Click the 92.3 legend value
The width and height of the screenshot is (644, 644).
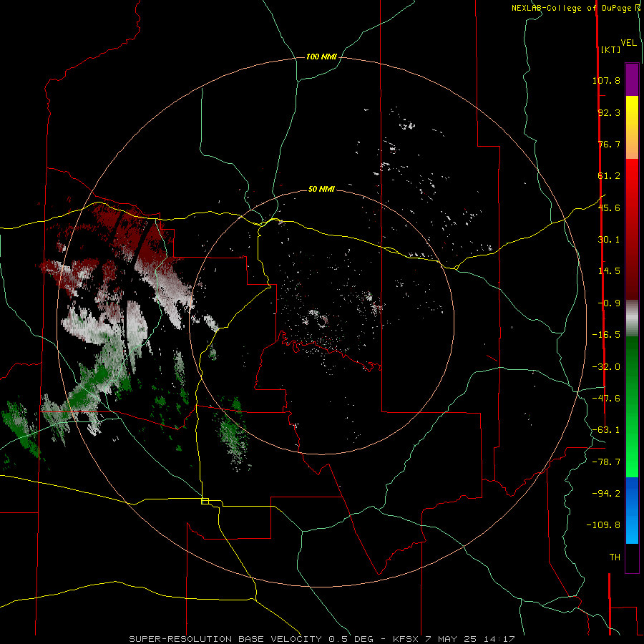tap(609, 112)
